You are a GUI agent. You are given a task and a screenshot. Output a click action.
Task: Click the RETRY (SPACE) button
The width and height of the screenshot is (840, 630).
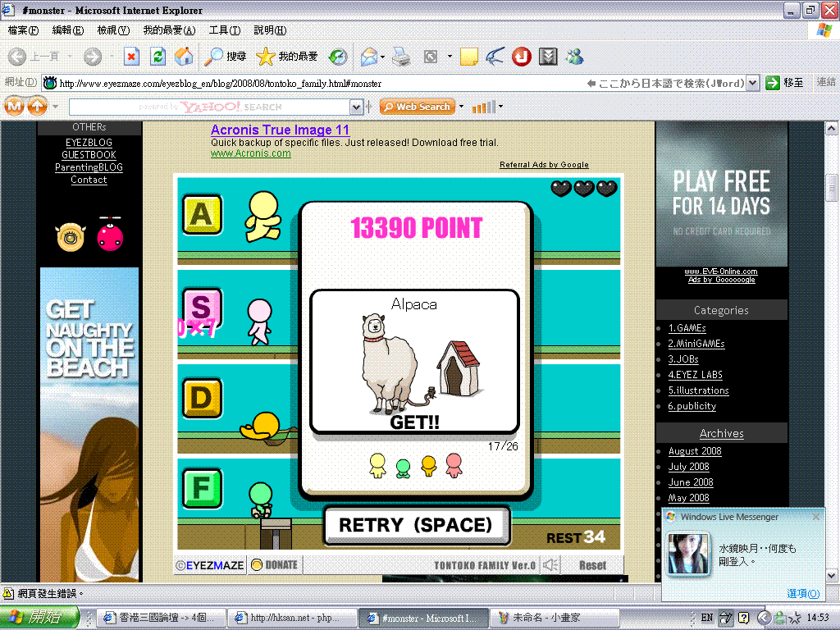(417, 526)
